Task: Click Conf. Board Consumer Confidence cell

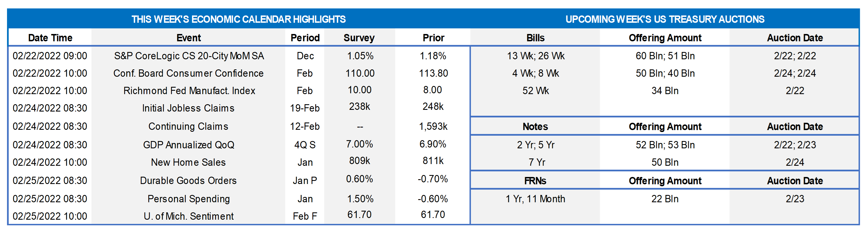Action: 188,73
